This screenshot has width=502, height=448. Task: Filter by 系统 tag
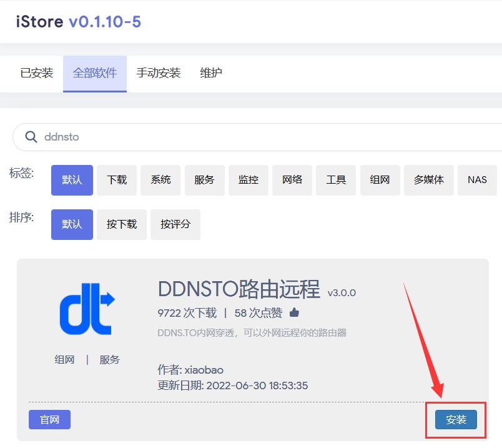pyautogui.click(x=160, y=180)
